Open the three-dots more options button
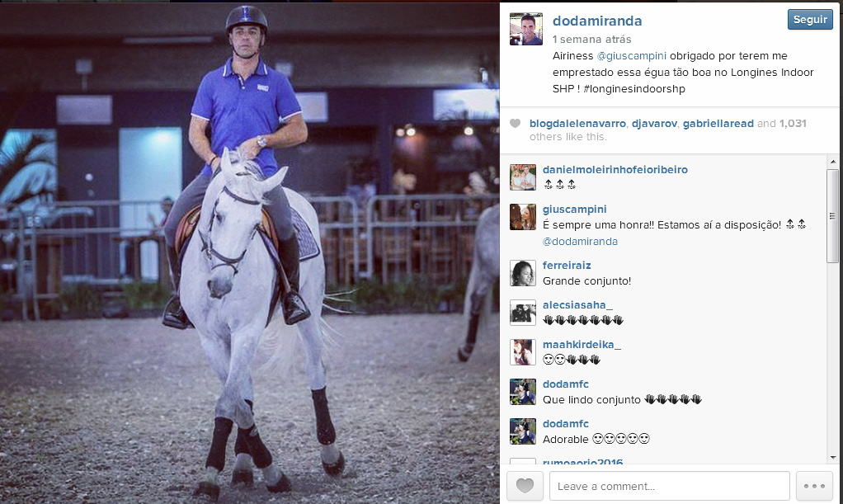843x504 pixels. point(814,486)
